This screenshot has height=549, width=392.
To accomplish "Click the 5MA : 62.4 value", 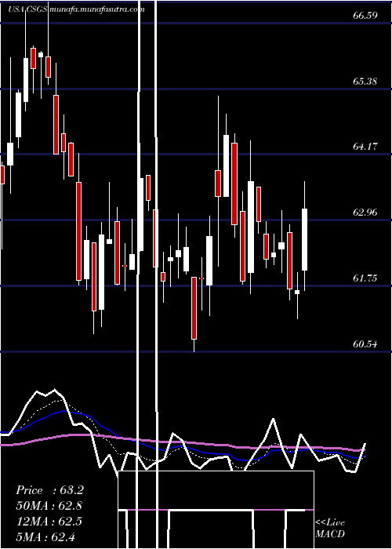I will 45,536.
